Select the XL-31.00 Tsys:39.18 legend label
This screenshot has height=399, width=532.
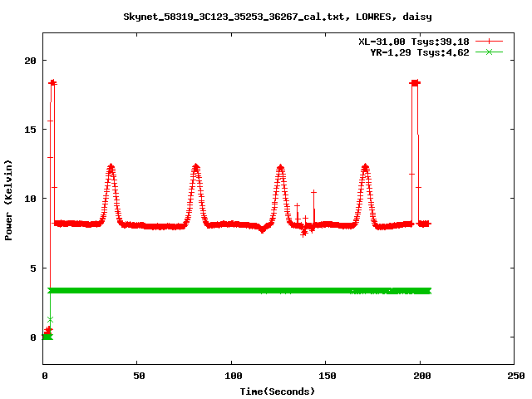[414, 42]
